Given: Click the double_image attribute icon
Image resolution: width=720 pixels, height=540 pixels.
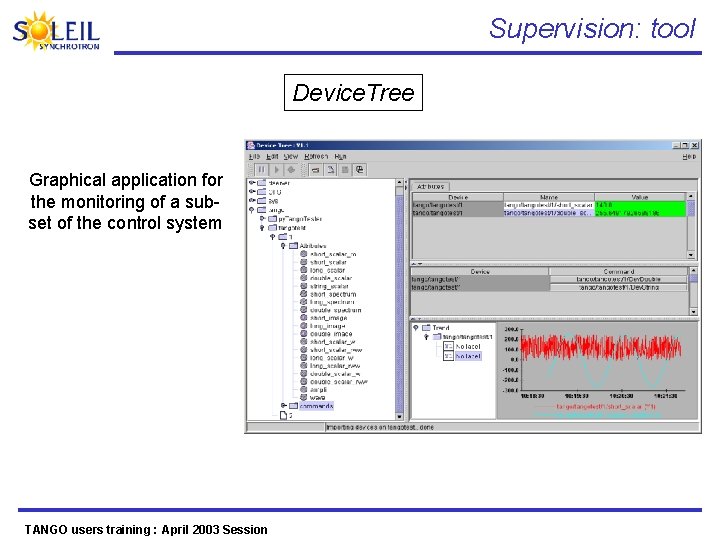Looking at the screenshot, I should [304, 333].
